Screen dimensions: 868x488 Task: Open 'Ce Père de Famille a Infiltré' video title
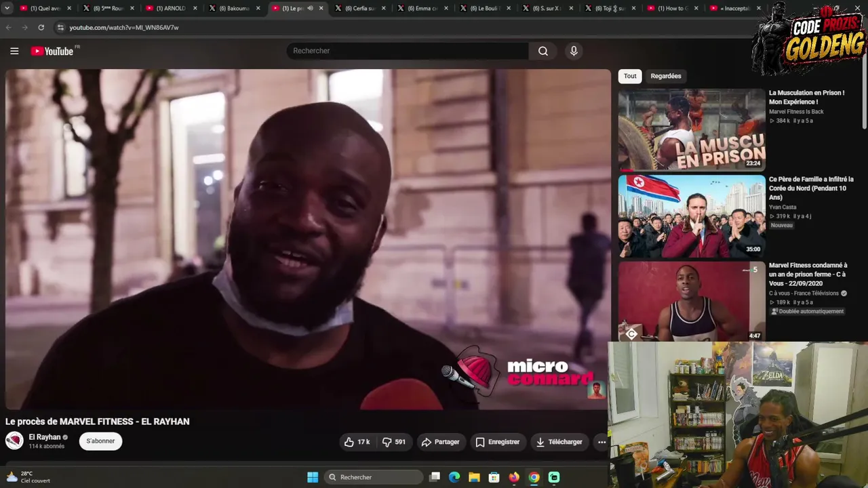[811, 188]
